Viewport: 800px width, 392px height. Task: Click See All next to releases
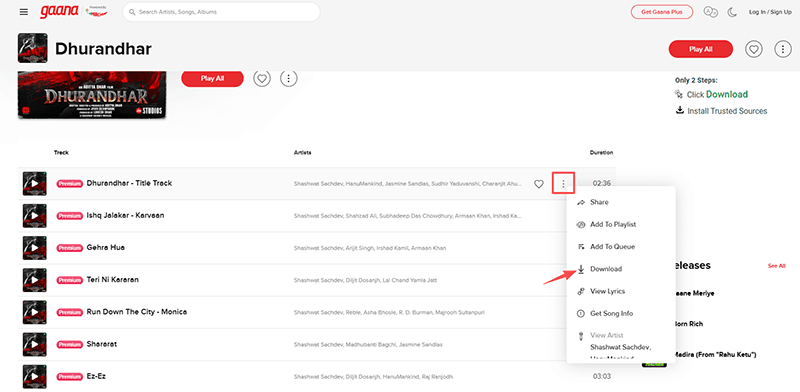[x=777, y=266]
